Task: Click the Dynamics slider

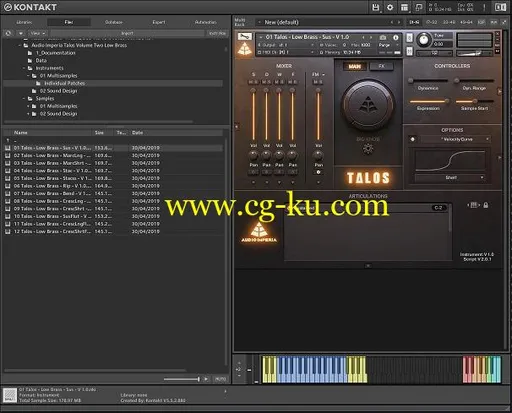Action: (x=428, y=80)
